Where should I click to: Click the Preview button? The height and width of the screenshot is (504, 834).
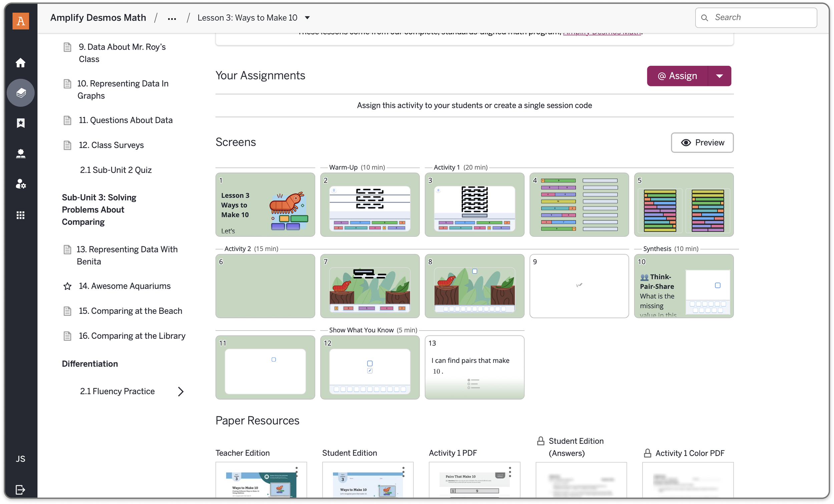[702, 142]
